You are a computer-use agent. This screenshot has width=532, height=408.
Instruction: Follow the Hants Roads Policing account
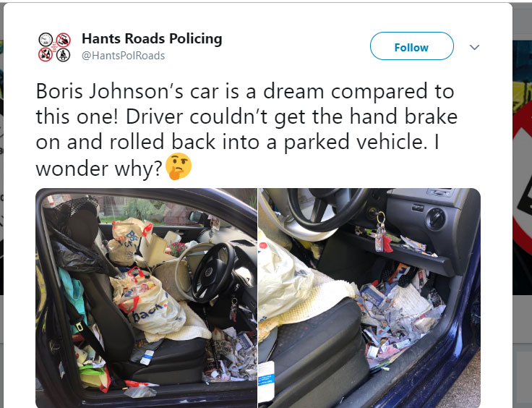pos(411,46)
